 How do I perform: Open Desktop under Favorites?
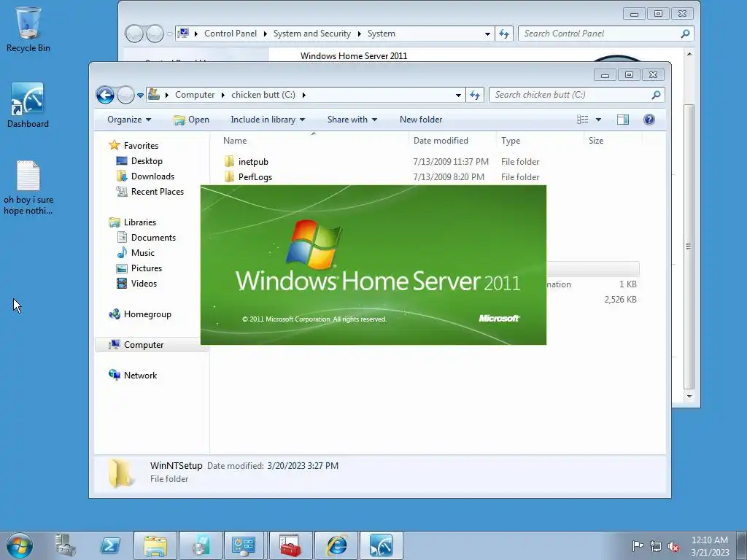[x=147, y=161]
